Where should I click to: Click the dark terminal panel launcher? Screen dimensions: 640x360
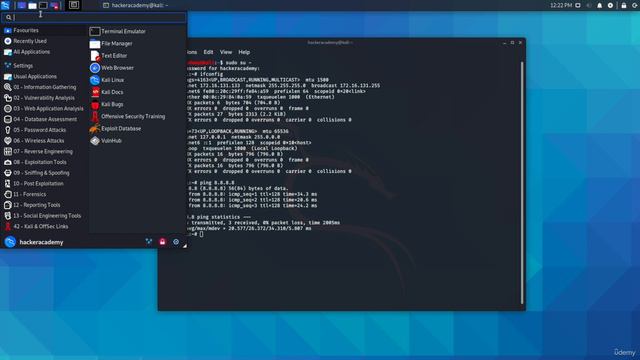43,6
